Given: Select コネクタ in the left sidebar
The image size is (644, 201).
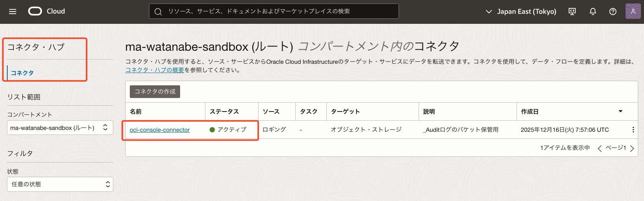Looking at the screenshot, I should [x=22, y=73].
